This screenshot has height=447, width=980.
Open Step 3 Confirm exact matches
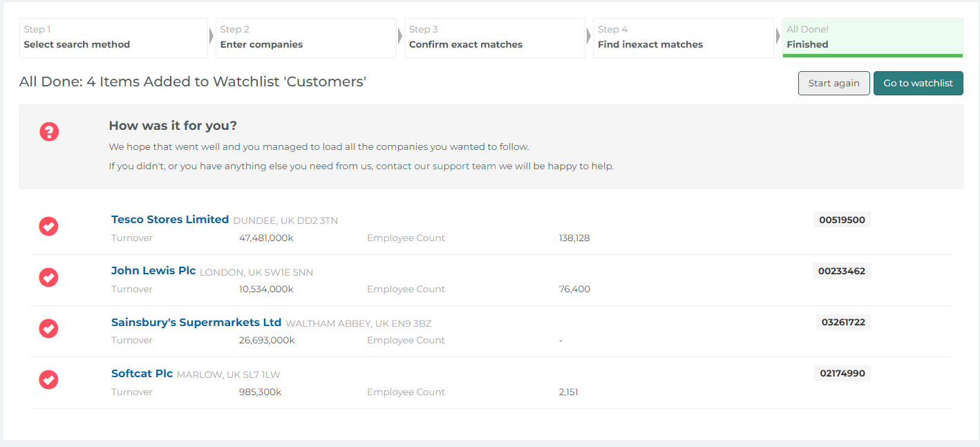495,37
